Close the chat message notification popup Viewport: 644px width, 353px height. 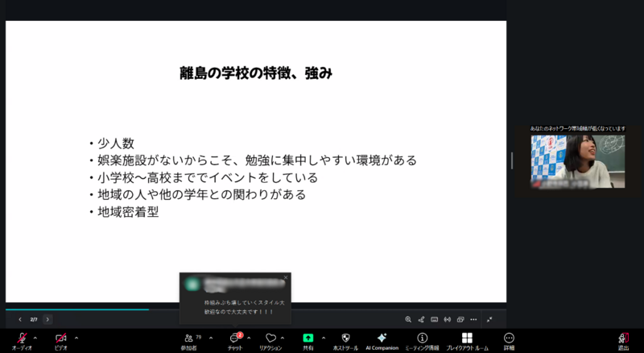click(x=286, y=277)
